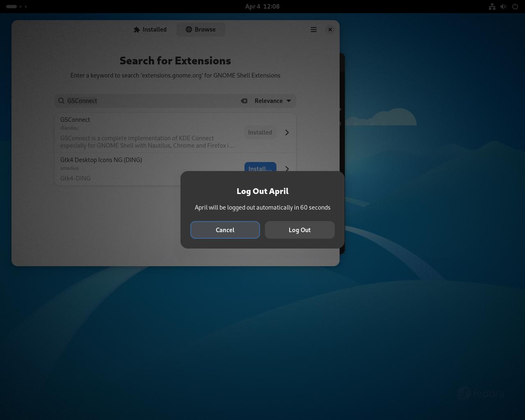Switch to the Browse tab
The height and width of the screenshot is (420, 525).
[201, 30]
